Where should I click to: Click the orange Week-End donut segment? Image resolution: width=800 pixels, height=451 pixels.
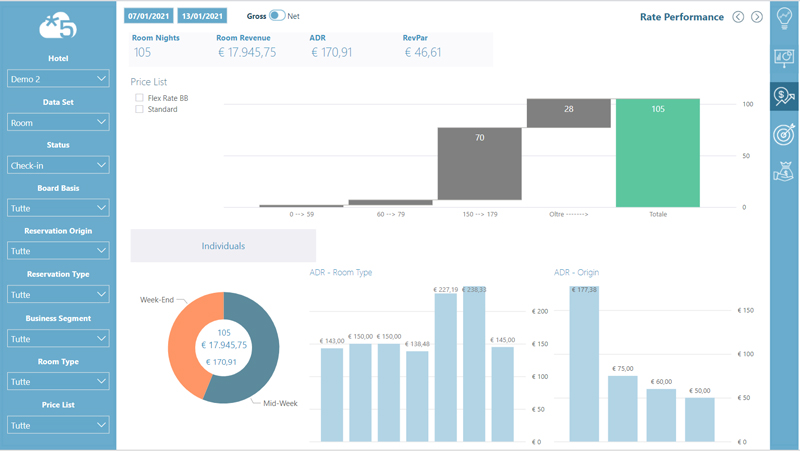point(186,341)
